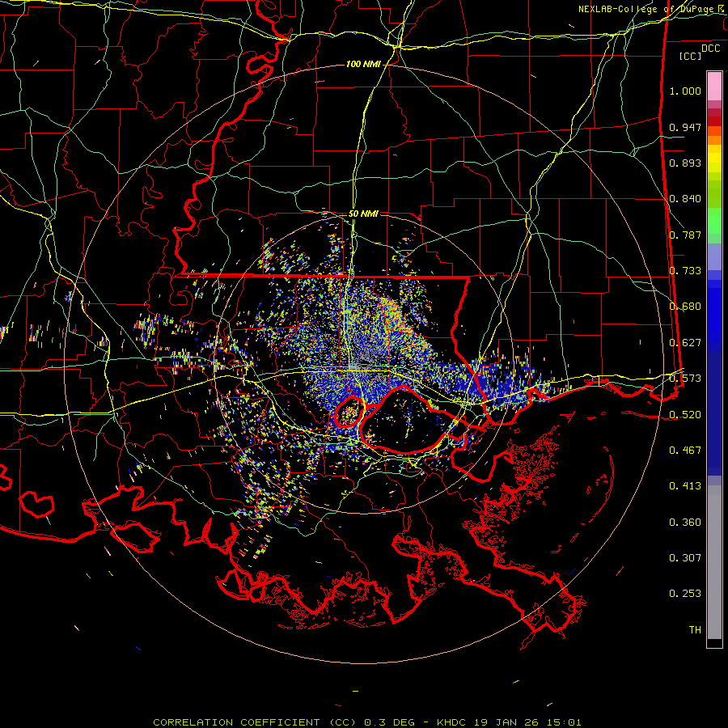The width and height of the screenshot is (728, 728).
Task: Click the 100 NMI range ring label
Action: (362, 64)
